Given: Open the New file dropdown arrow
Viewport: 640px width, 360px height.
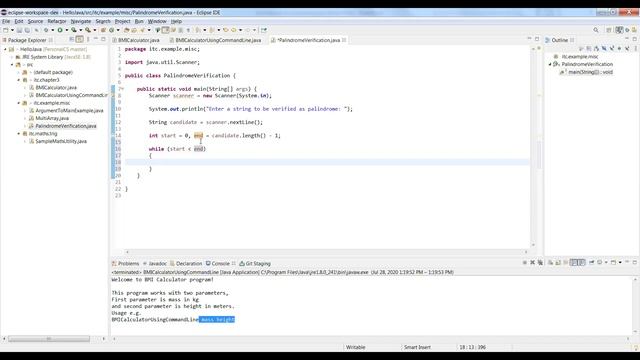Looking at the screenshot, I should tap(12, 30).
